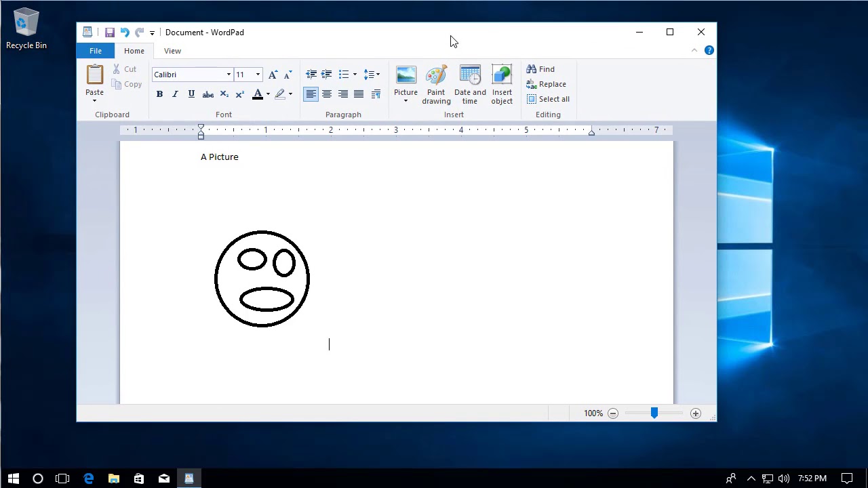The image size is (868, 488).
Task: Switch to the Home ribbon tab
Action: [x=134, y=51]
